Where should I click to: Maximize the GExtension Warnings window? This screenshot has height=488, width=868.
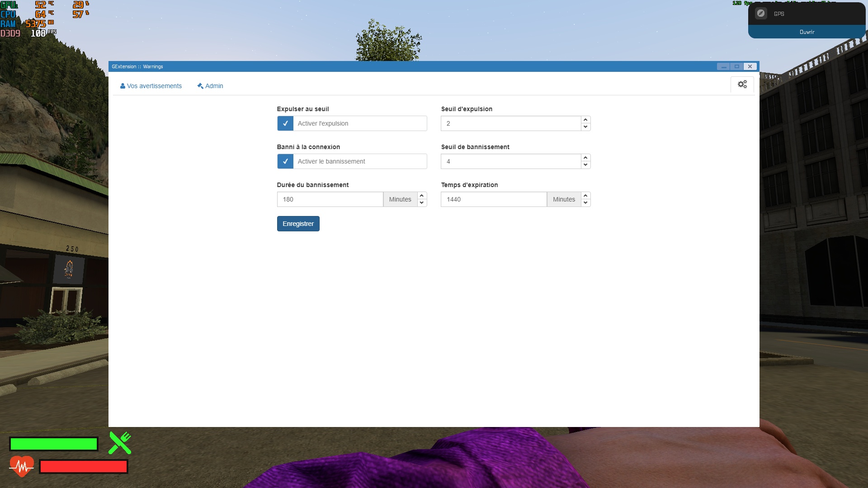click(x=737, y=66)
